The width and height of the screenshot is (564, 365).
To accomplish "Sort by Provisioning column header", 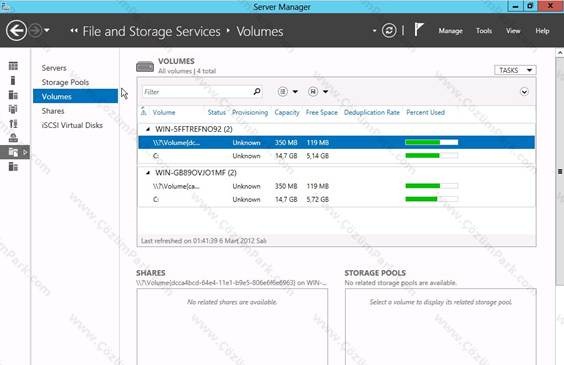I will (x=250, y=113).
